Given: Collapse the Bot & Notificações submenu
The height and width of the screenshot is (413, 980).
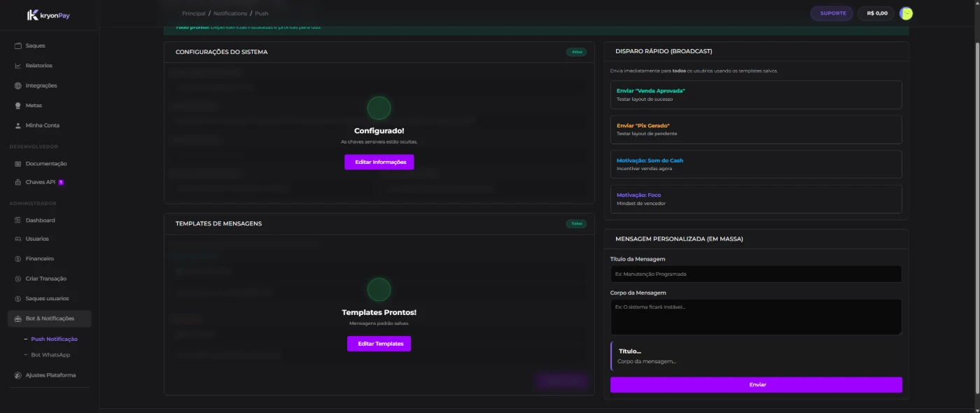Looking at the screenshot, I should (x=49, y=318).
